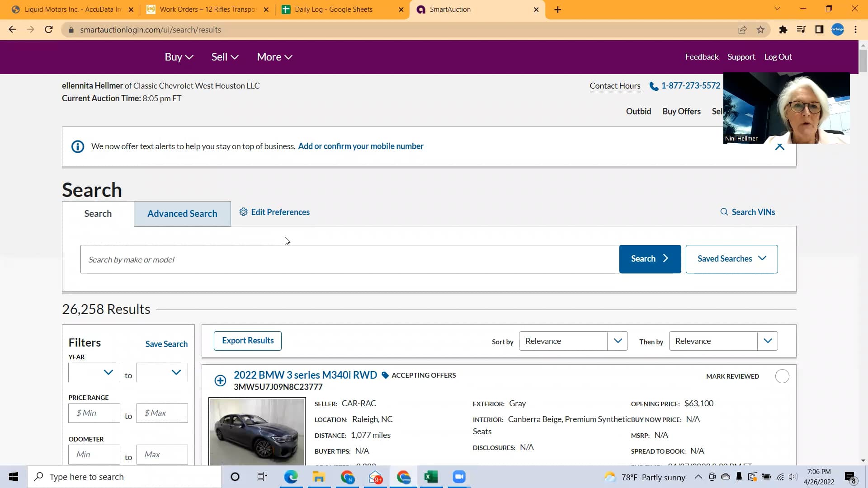868x488 pixels.
Task: Click the share page icon in address bar
Action: coord(742,30)
